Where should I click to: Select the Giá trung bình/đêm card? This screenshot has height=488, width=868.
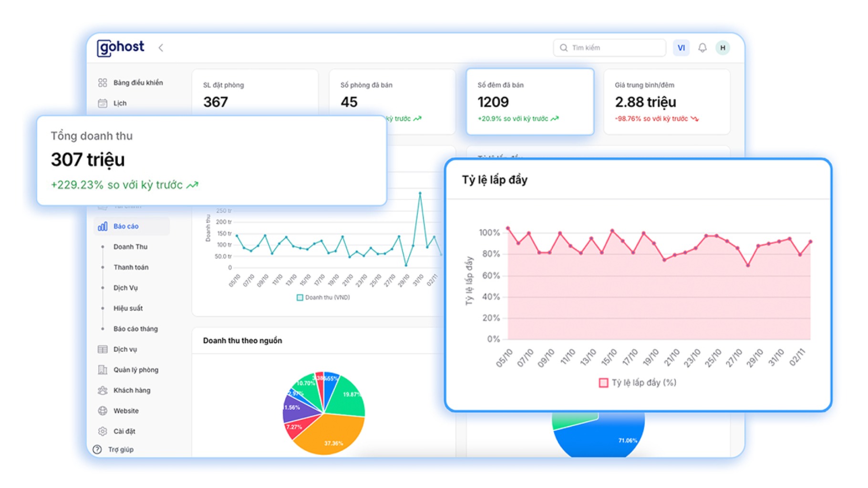(667, 102)
